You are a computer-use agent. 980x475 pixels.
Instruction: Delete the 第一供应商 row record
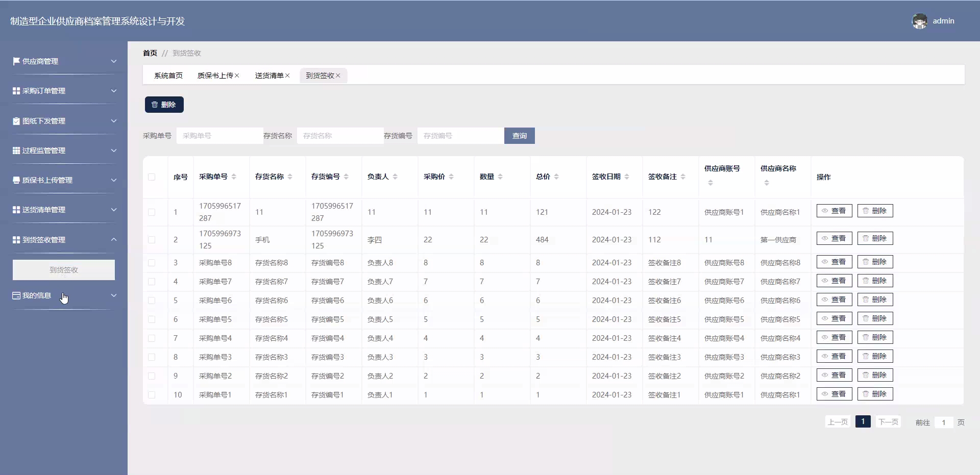[x=875, y=238]
